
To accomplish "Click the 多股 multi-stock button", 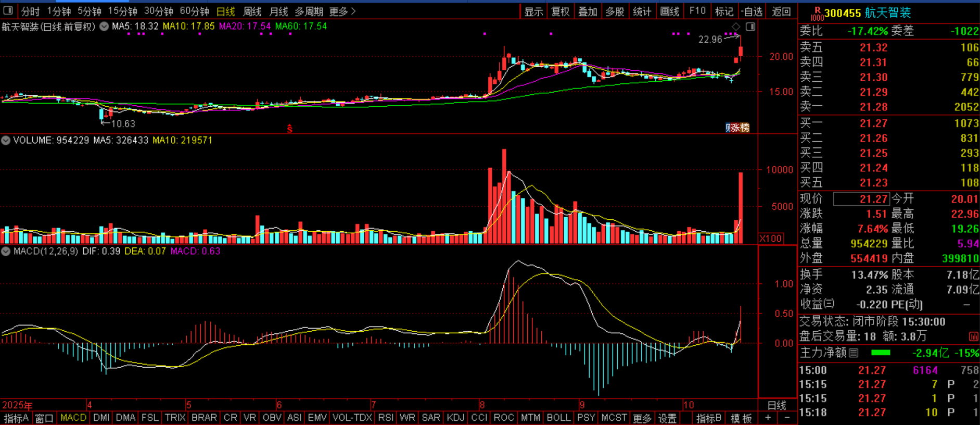I will [x=615, y=11].
